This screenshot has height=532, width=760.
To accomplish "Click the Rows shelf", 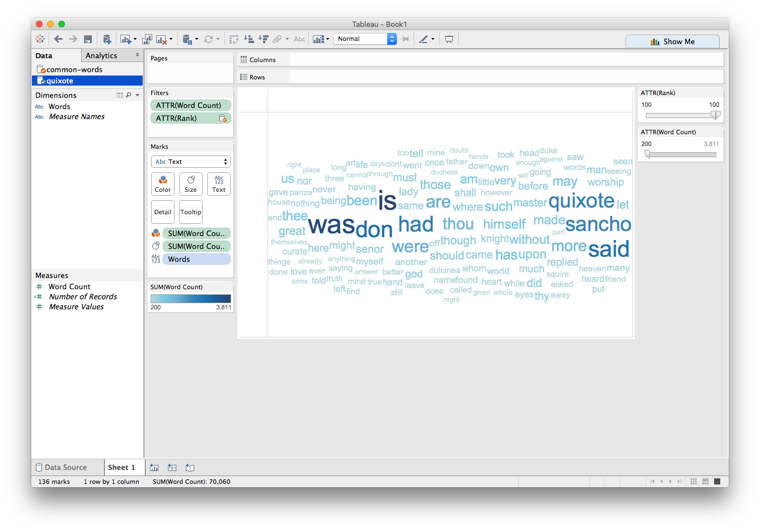I will click(480, 77).
